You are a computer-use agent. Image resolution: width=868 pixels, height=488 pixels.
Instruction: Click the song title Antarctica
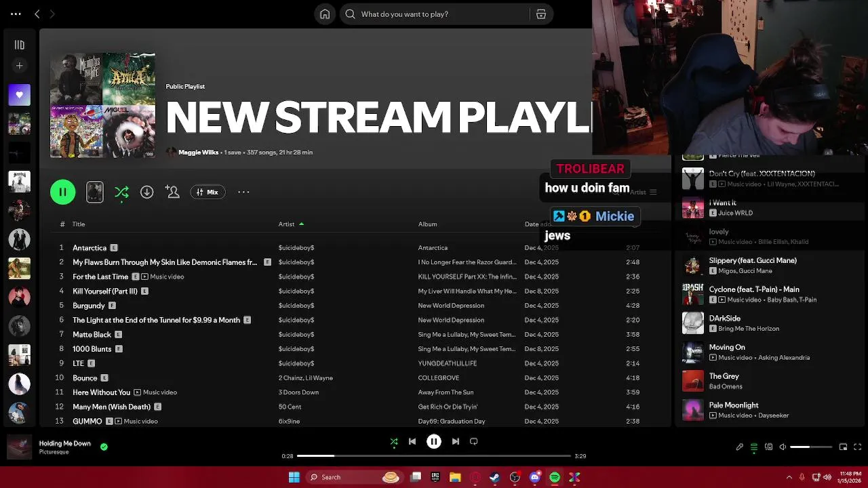90,248
